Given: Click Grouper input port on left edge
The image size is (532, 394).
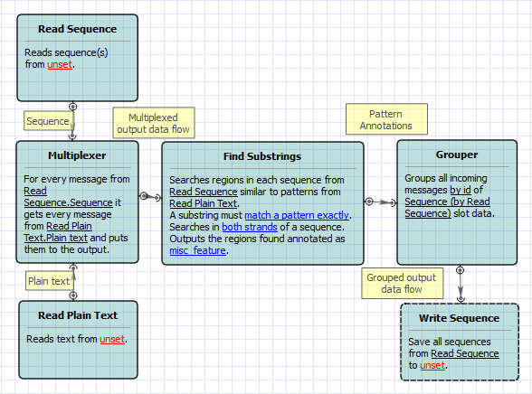Looking at the screenshot, I should tap(393, 202).
